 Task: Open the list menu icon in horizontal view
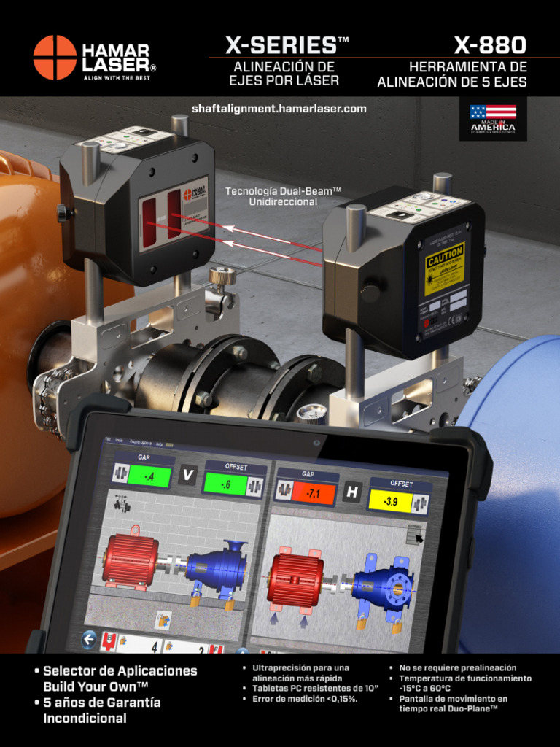(415, 535)
